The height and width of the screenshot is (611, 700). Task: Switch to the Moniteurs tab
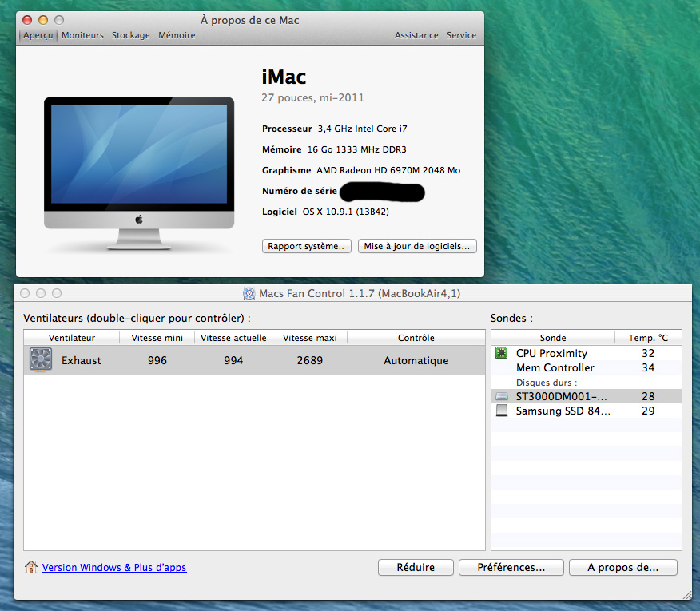(x=82, y=35)
